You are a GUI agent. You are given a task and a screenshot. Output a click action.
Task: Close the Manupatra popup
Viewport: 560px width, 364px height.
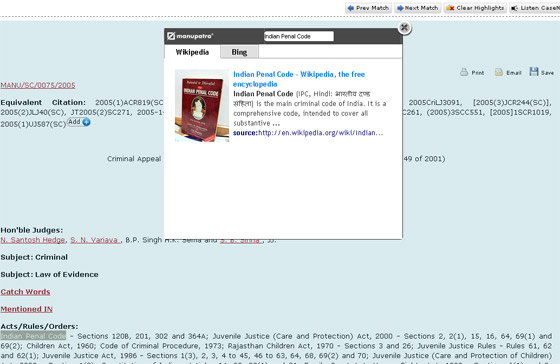pyautogui.click(x=404, y=28)
